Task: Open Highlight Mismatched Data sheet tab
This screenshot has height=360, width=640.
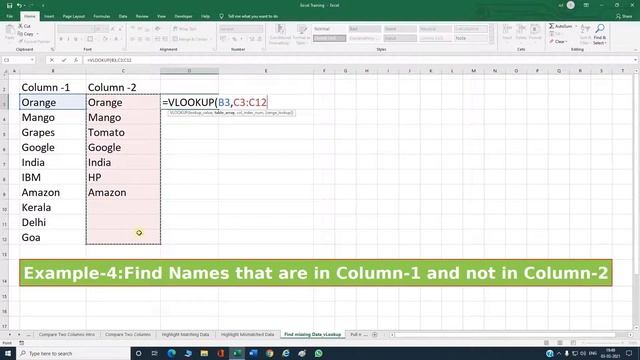Action: (x=247, y=335)
